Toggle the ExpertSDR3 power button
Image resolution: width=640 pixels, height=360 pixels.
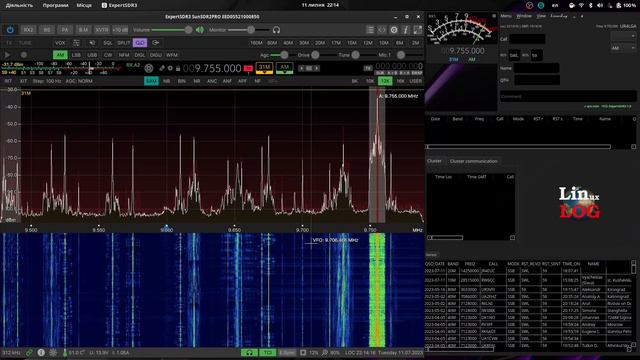coord(10,30)
